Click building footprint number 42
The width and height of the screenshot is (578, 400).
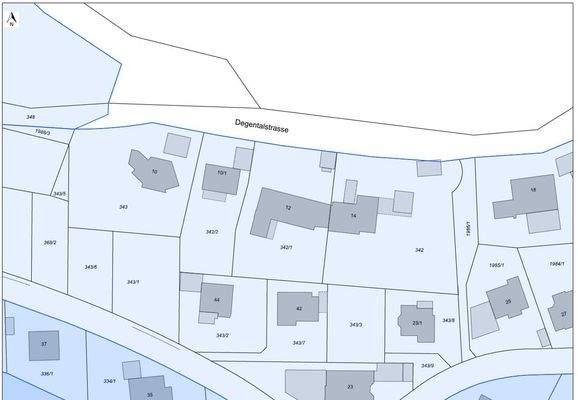[x=299, y=308]
